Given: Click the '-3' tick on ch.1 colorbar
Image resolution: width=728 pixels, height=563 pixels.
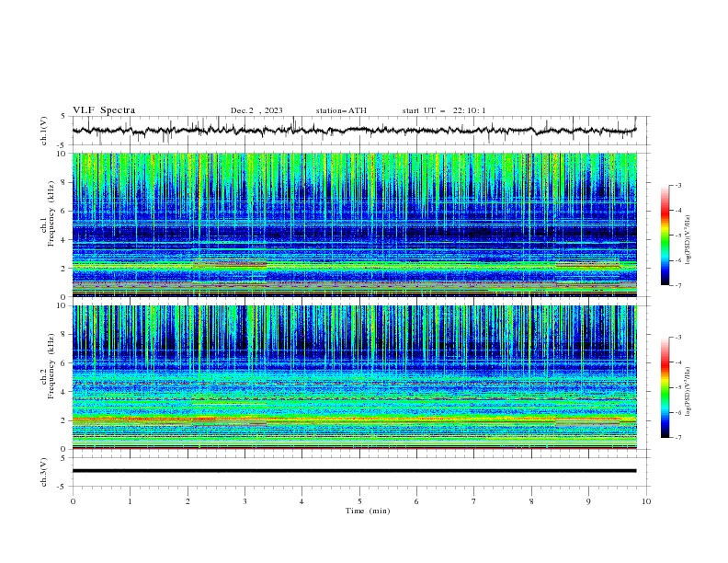Looking at the screenshot, I should tap(677, 185).
